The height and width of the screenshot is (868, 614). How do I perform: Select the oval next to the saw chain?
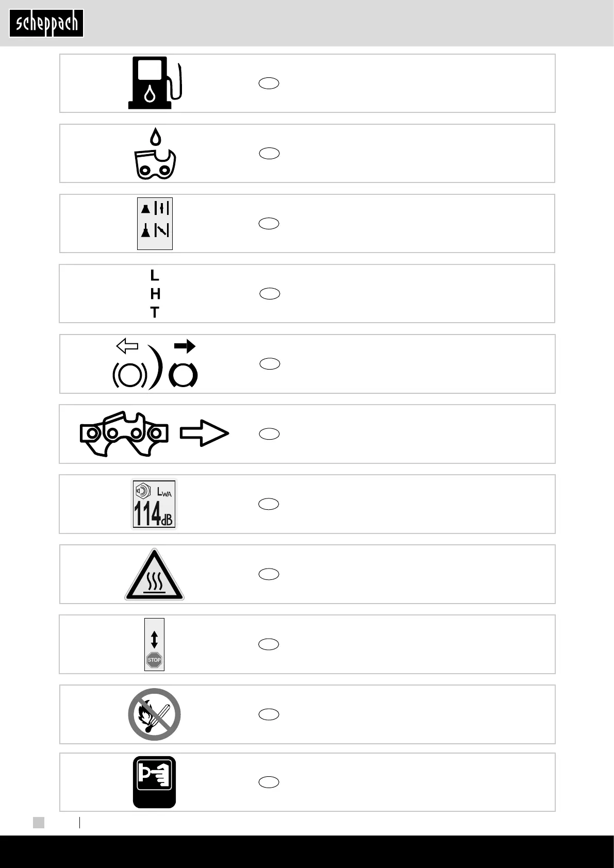tap(269, 434)
